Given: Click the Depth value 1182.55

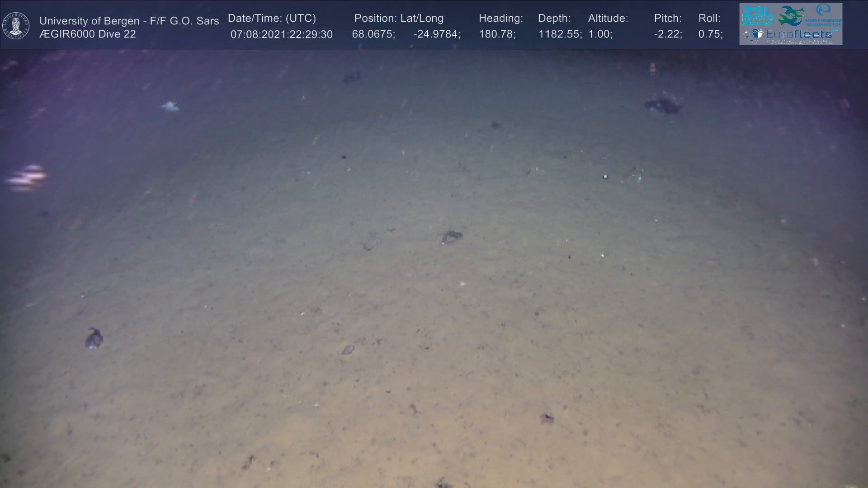Looking at the screenshot, I should [559, 34].
